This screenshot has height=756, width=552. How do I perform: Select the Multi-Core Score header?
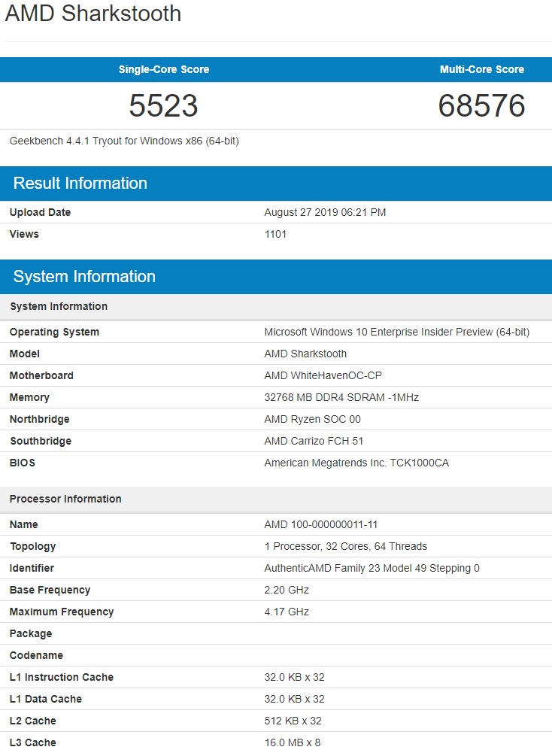[x=481, y=69]
